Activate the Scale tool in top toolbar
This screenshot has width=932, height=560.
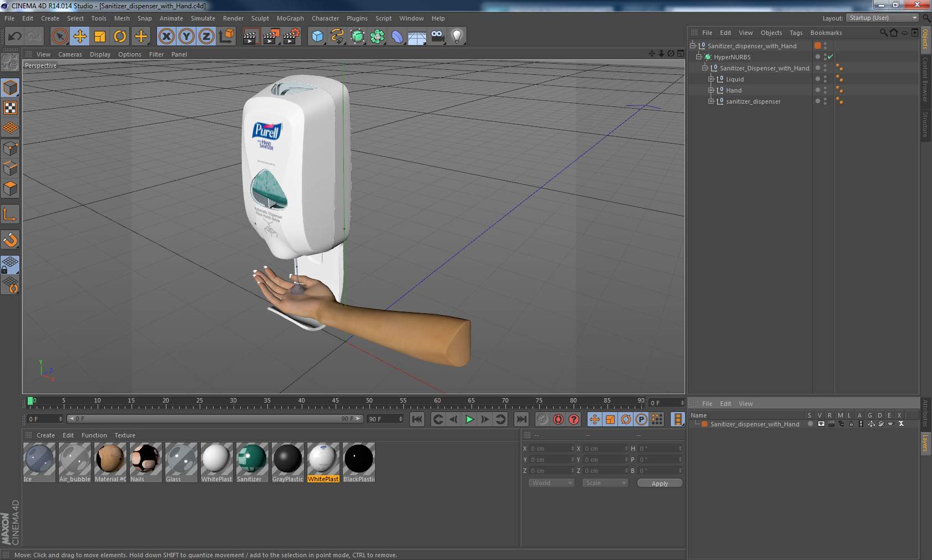click(x=100, y=37)
